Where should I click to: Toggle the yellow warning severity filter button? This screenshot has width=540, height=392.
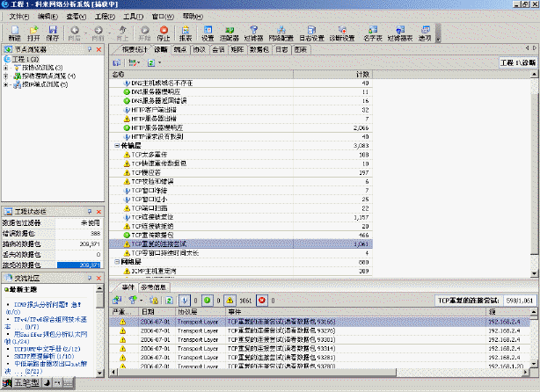[230, 301]
